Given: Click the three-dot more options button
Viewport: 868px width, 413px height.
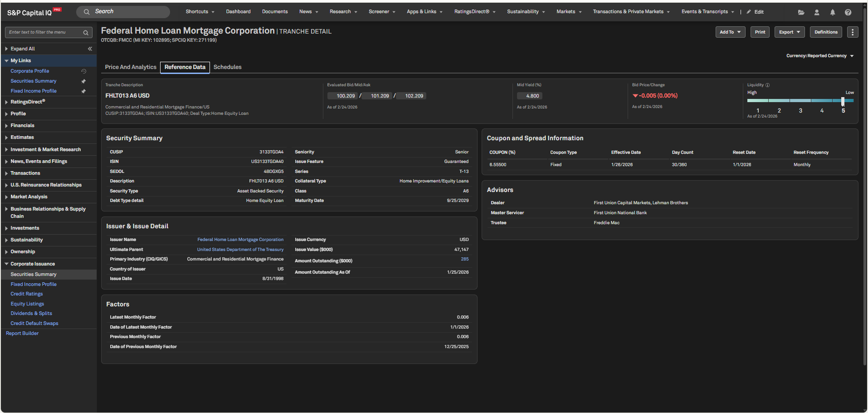Looking at the screenshot, I should [853, 32].
